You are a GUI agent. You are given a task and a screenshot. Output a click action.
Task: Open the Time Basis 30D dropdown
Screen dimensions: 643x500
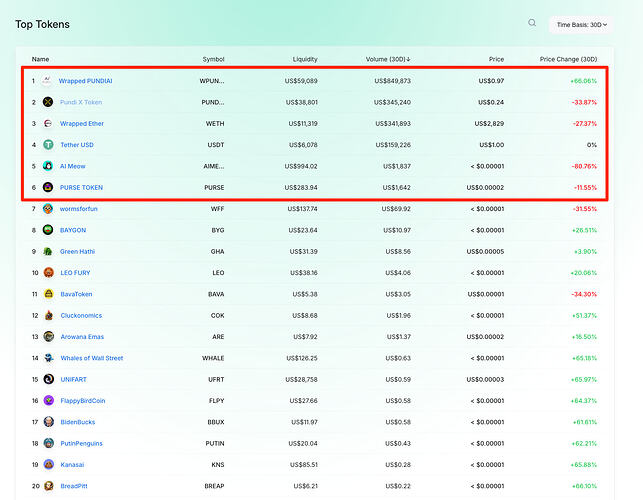point(582,24)
